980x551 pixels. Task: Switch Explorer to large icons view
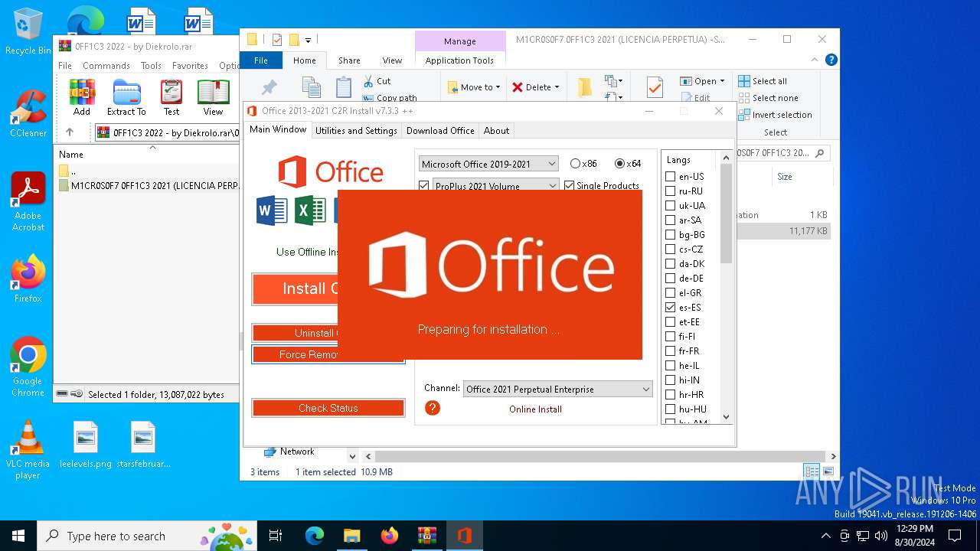(x=828, y=471)
